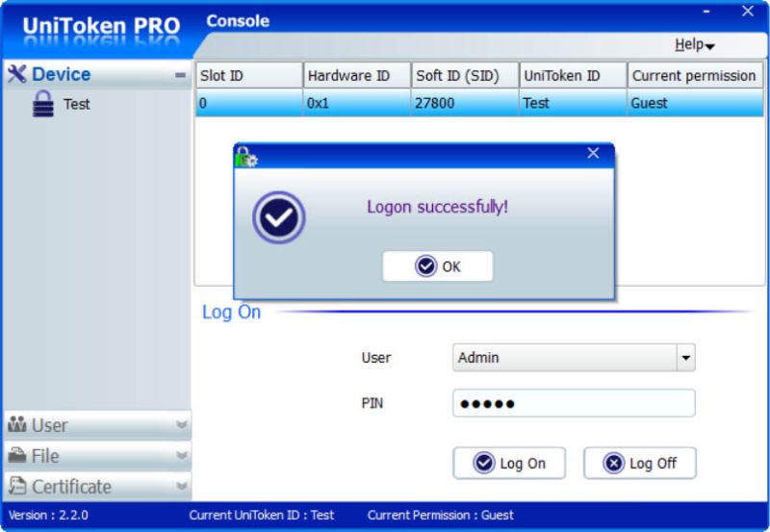Click the Certificate document icon
The height and width of the screenshot is (532, 770).
click(16, 486)
